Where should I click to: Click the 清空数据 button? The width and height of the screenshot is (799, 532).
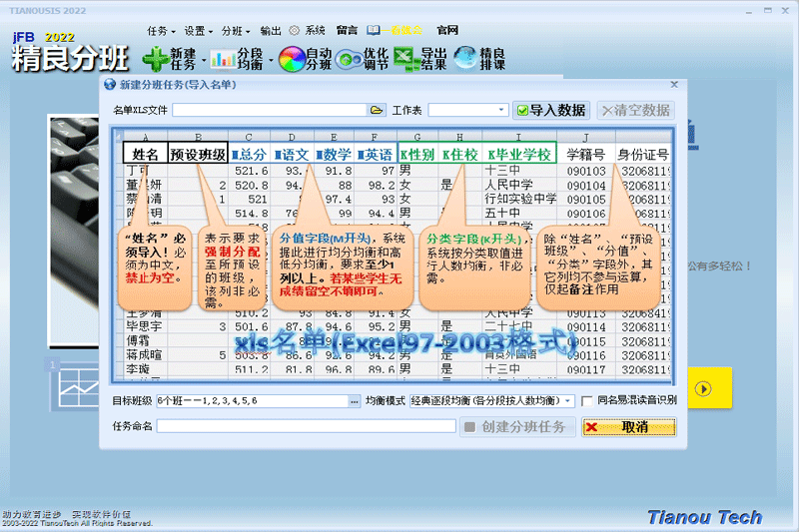pos(636,111)
